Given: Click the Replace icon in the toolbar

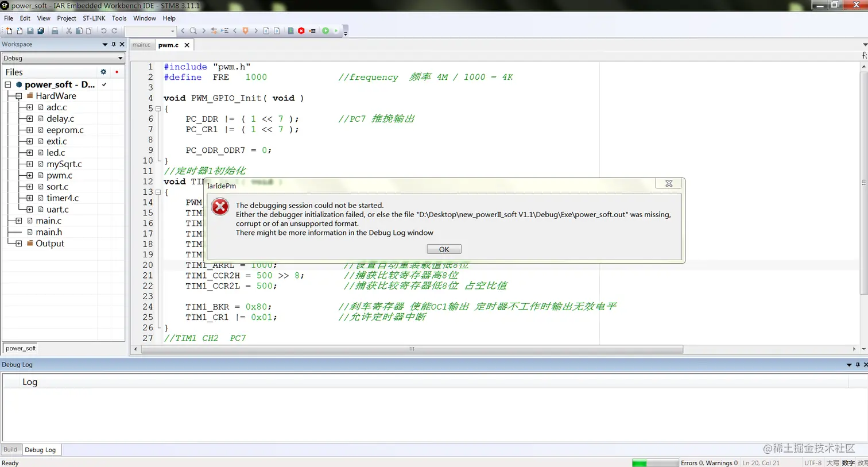Looking at the screenshot, I should click(x=214, y=31).
